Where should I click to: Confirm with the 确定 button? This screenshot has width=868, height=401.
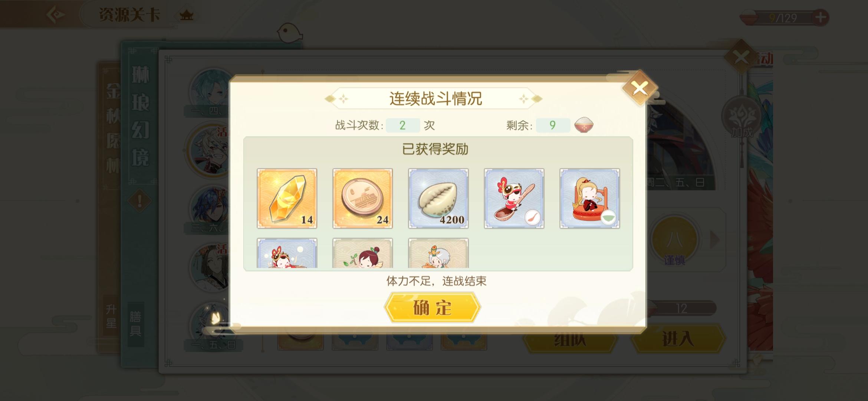point(433,307)
